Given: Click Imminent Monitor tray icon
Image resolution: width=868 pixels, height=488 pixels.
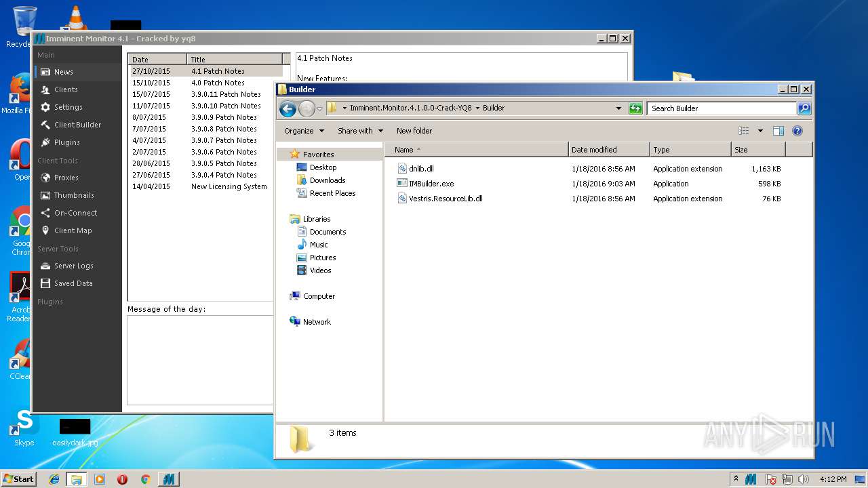Looking at the screenshot, I should [751, 479].
